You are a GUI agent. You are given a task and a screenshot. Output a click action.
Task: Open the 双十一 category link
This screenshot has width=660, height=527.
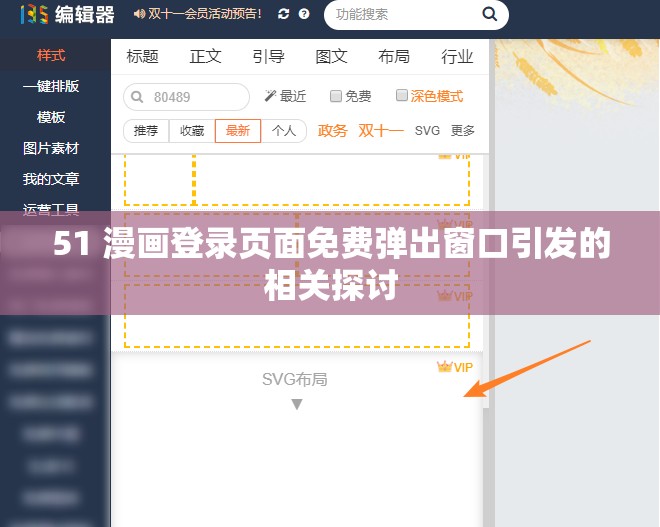(381, 131)
